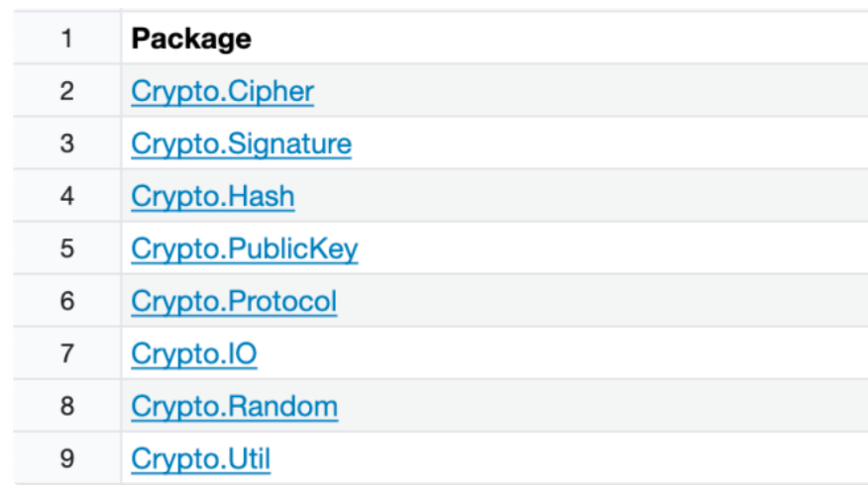The height and width of the screenshot is (489, 868).
Task: Select row number 3 beside Crypto.Signature
Action: (x=67, y=144)
